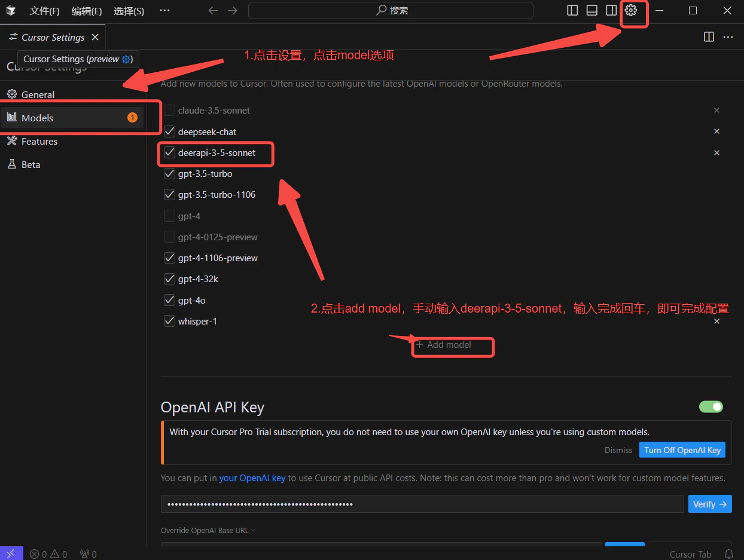This screenshot has height=560, width=744.
Task: Open the notifications bell
Action: 729,554
